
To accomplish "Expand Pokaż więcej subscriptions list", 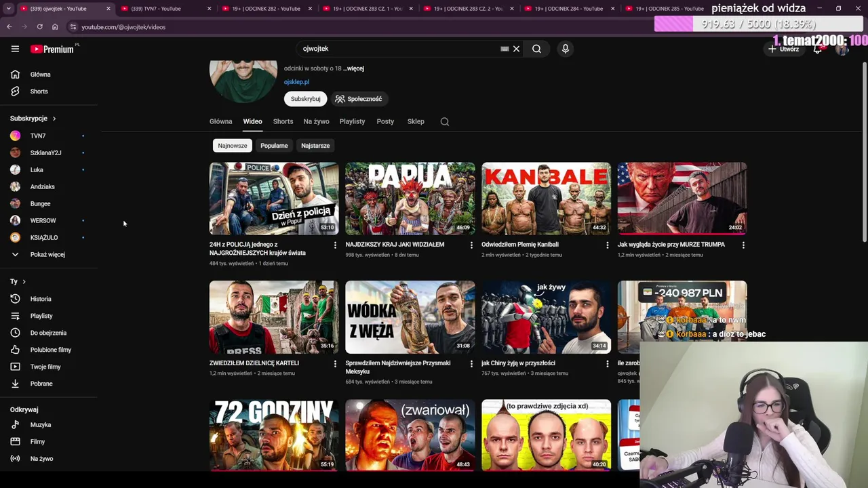I will [49, 254].
